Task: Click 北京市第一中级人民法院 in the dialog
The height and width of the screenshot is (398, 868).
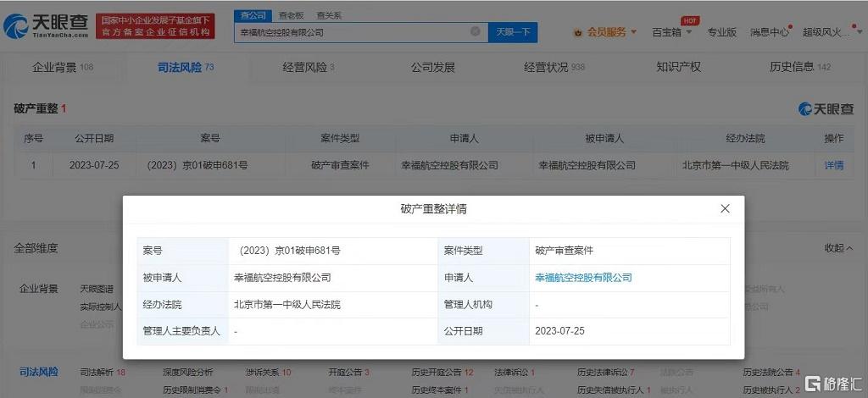Action: (x=287, y=305)
